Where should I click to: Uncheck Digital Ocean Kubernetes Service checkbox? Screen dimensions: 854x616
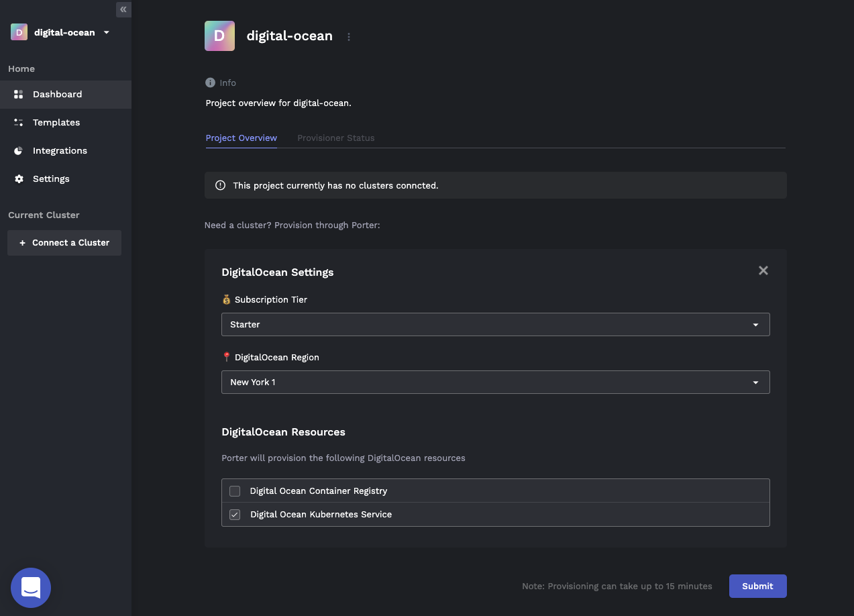tap(235, 515)
